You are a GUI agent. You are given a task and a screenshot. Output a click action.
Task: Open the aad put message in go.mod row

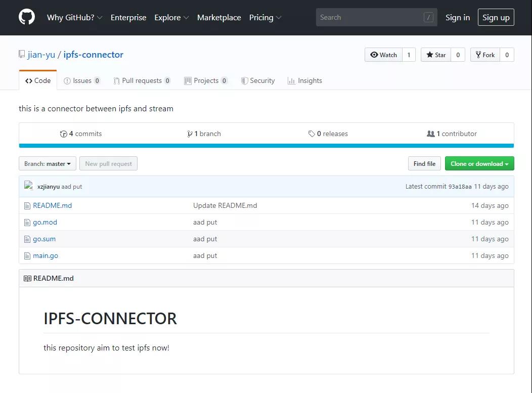[x=205, y=222]
